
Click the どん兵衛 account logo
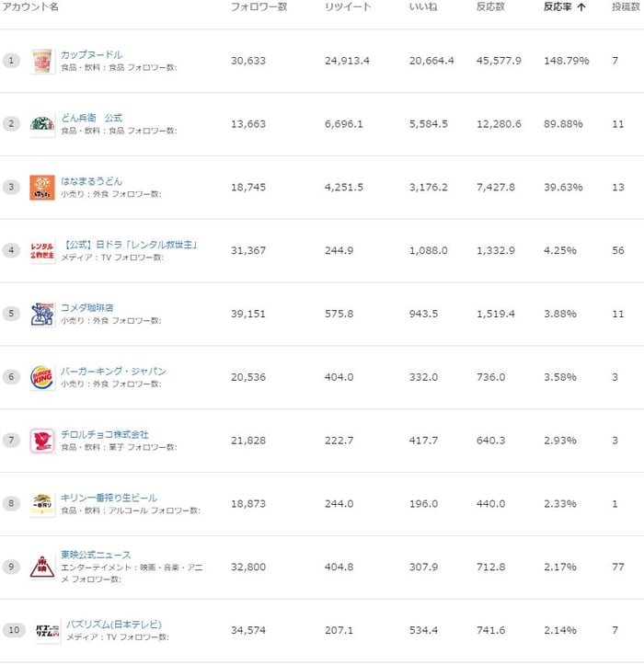tap(42, 124)
